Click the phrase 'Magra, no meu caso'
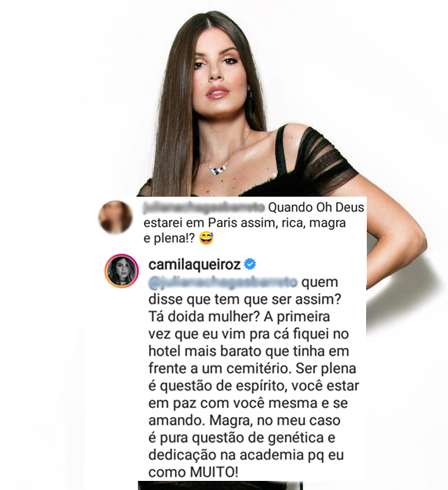This screenshot has height=490, width=448. pos(275,421)
